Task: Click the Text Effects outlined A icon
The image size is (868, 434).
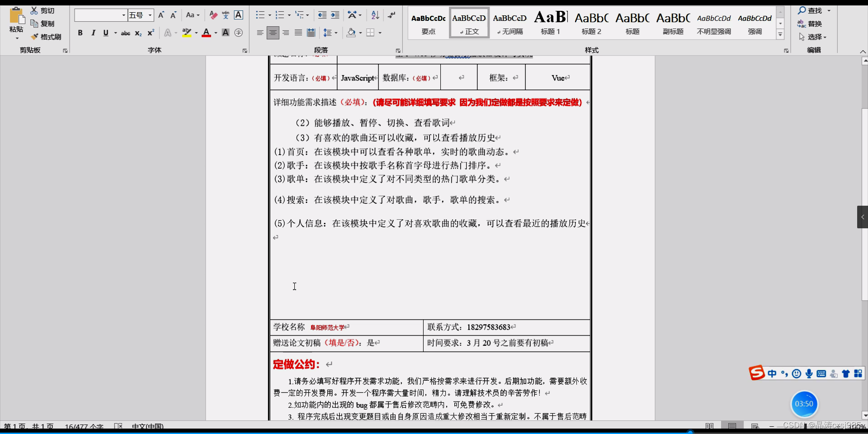Action: click(x=168, y=33)
